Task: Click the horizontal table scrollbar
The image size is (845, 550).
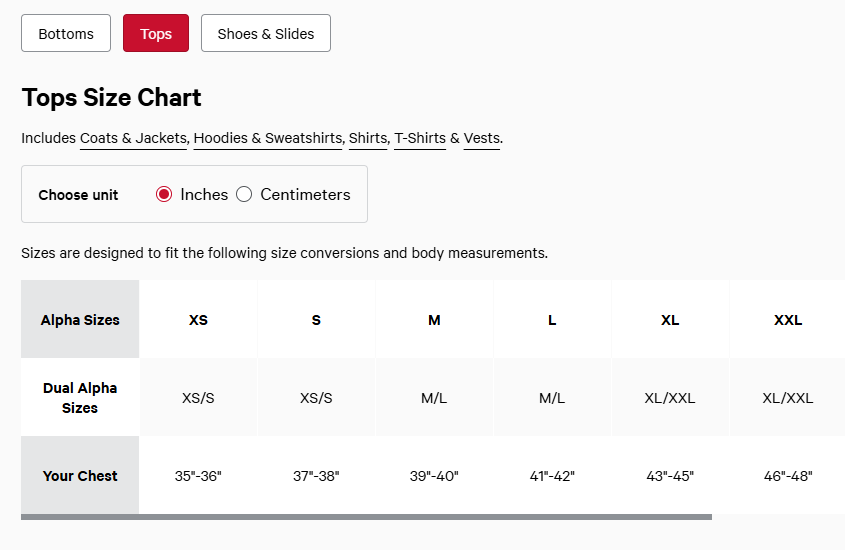Action: pos(366,517)
